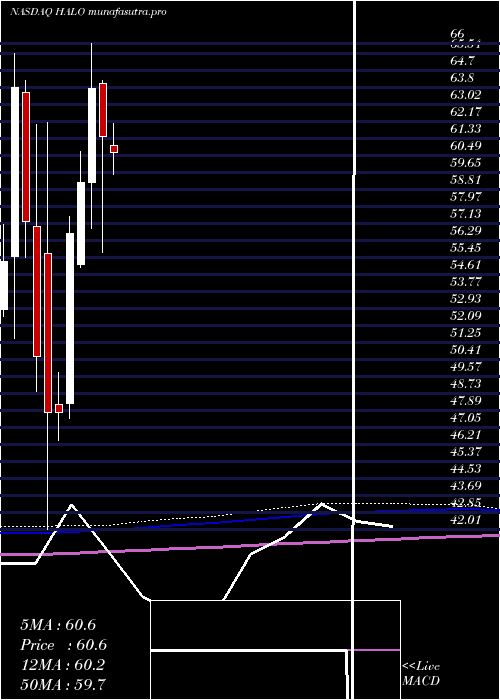Select the 62.17 price axis label
Image resolution: width=500 pixels, height=700 pixels.
point(466,112)
